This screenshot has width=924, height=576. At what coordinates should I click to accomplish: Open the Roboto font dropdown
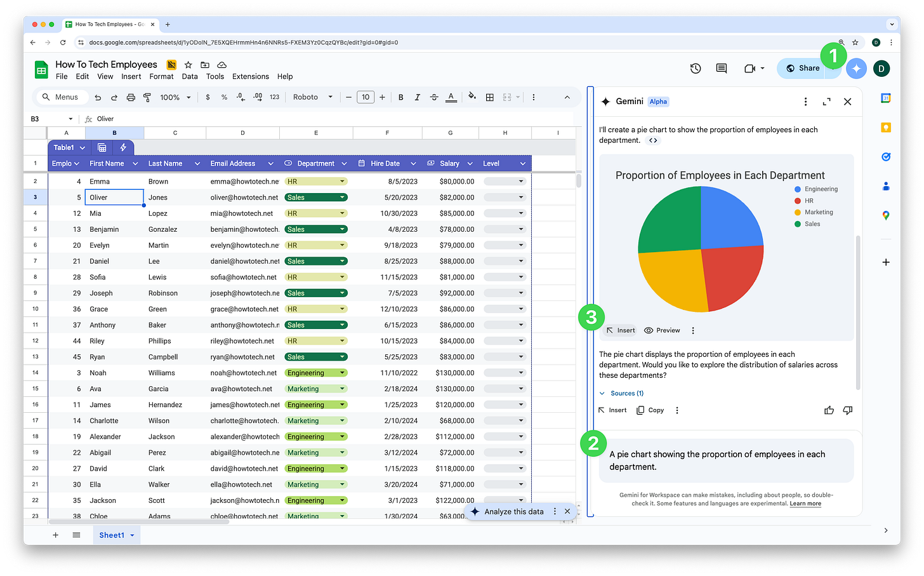[x=313, y=97]
